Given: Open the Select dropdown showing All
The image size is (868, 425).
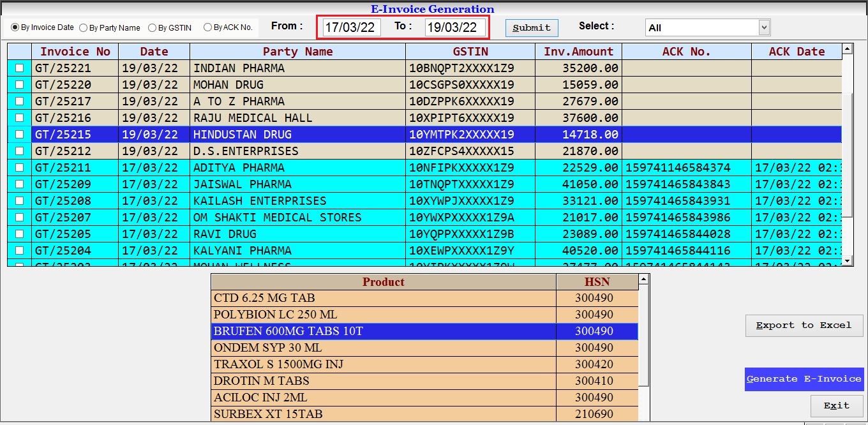Looking at the screenshot, I should 708,27.
